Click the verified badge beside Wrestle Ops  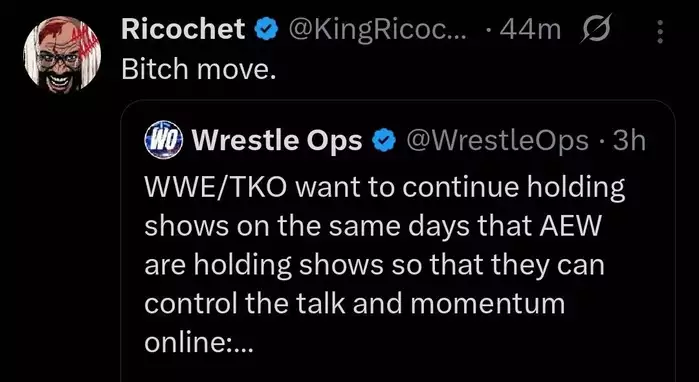click(x=383, y=140)
